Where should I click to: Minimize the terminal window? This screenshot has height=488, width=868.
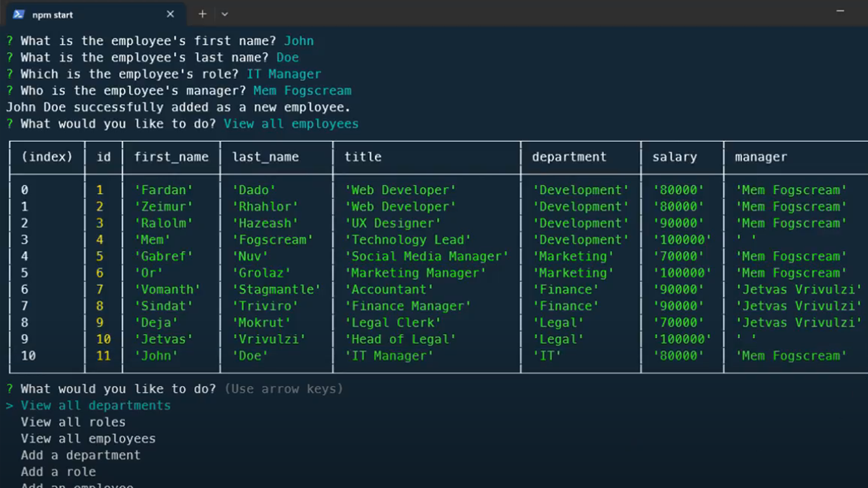(841, 11)
